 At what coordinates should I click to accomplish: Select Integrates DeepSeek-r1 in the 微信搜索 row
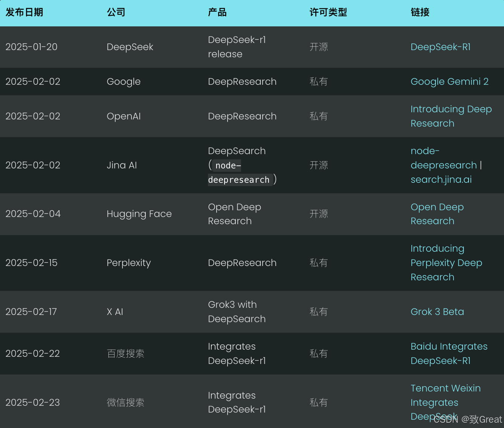pyautogui.click(x=237, y=402)
